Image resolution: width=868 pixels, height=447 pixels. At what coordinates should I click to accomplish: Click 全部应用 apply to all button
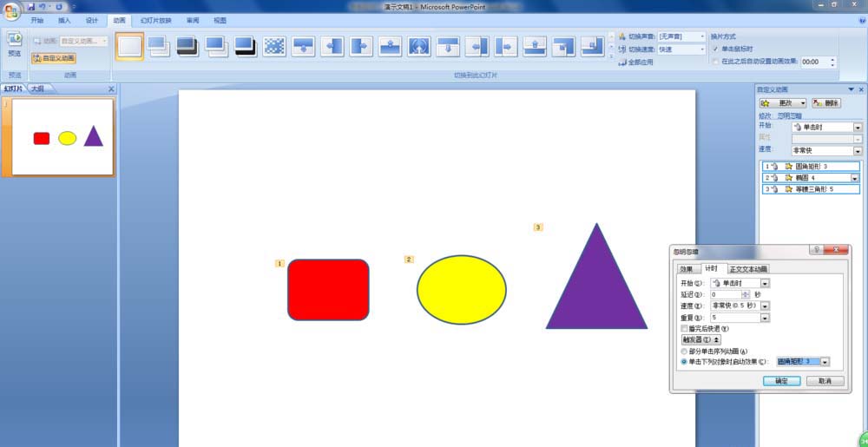coord(635,62)
